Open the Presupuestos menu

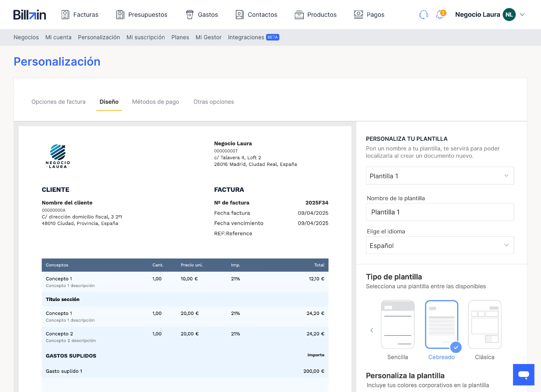(142, 15)
